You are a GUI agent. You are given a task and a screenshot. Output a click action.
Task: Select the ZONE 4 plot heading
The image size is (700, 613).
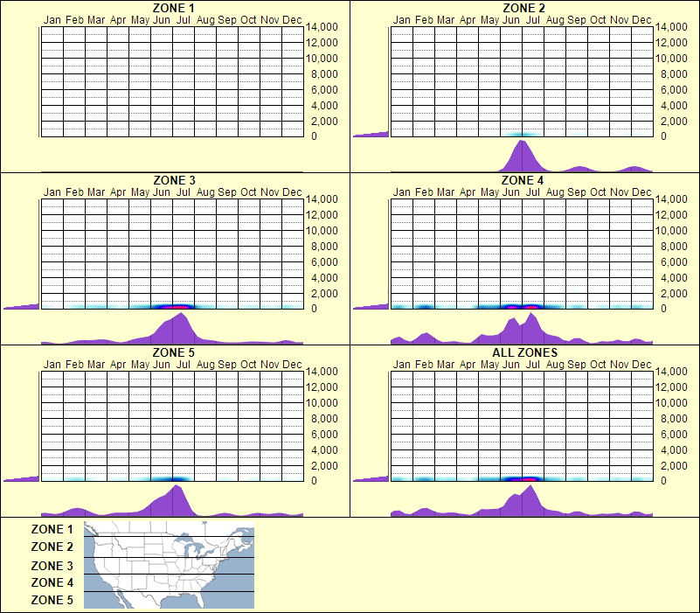click(x=522, y=179)
